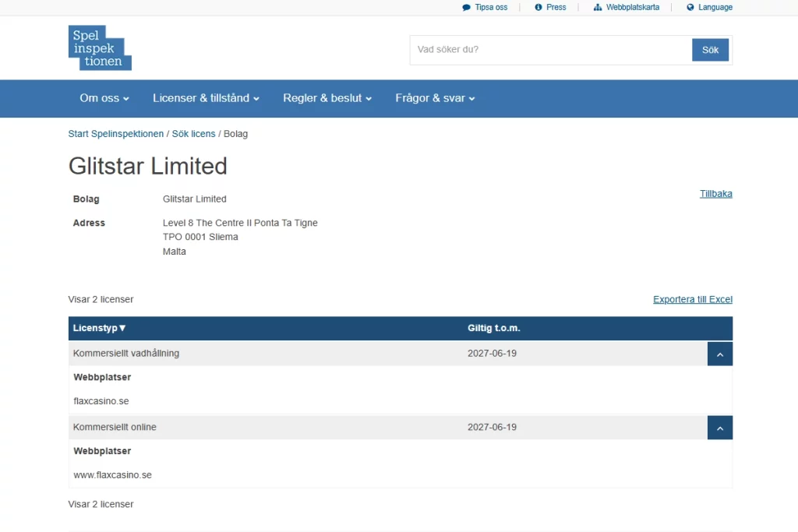Click the Kommersiellt vadhållning license type text
Image resolution: width=798 pixels, height=532 pixels.
click(126, 354)
